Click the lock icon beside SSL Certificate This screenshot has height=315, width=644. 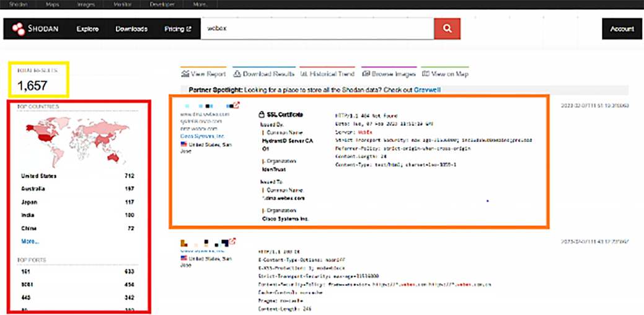262,115
